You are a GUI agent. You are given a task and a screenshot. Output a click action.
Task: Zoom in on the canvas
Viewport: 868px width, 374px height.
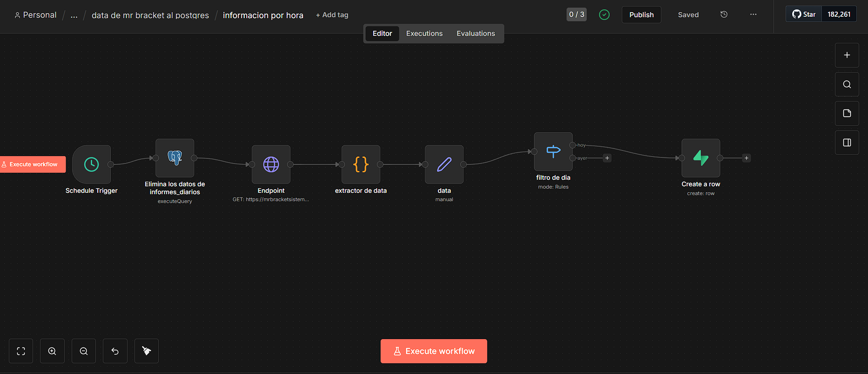click(x=52, y=351)
